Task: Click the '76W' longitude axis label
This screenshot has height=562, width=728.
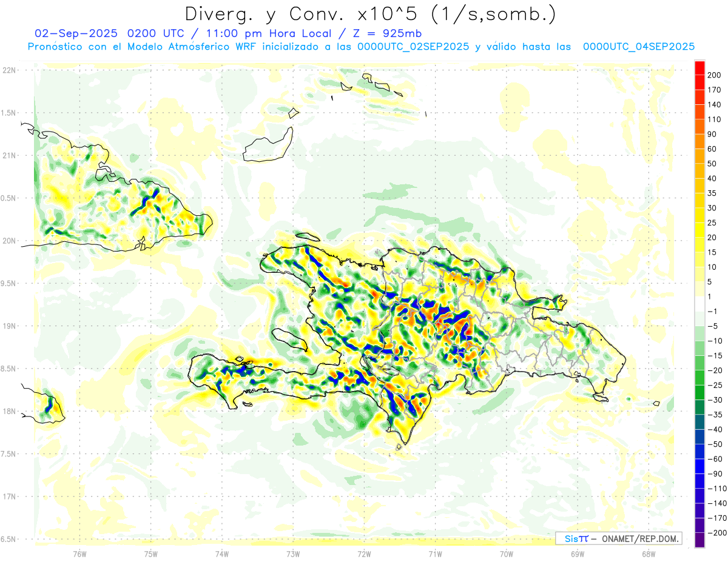Action: [x=79, y=554]
